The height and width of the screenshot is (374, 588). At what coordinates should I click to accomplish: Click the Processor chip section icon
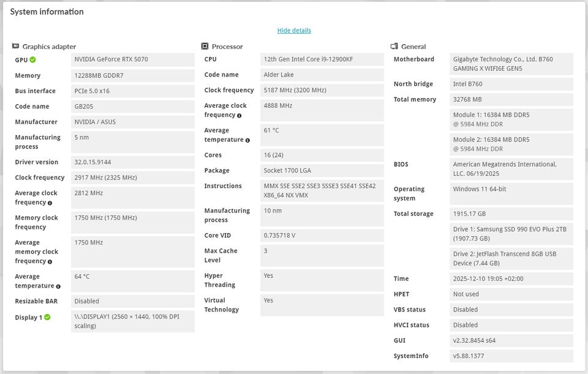(205, 46)
